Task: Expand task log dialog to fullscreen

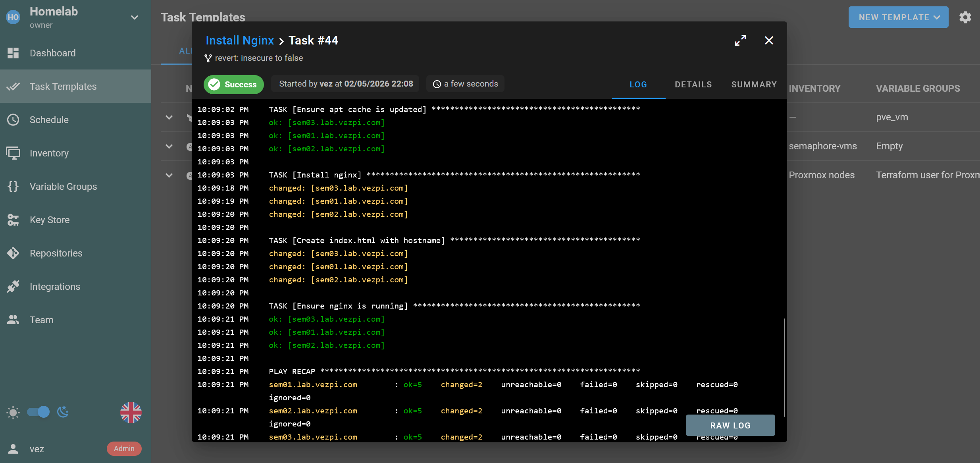Action: [x=740, y=41]
